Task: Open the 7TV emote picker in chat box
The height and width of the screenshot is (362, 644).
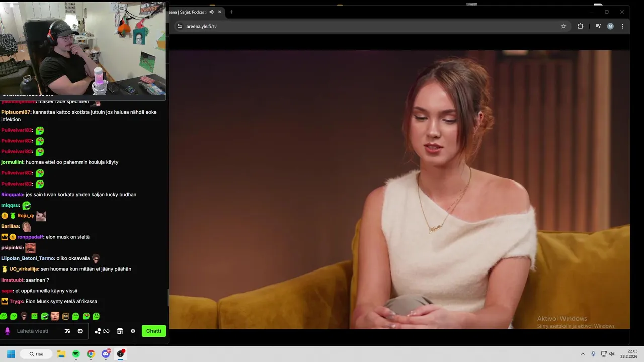Action: (x=68, y=331)
